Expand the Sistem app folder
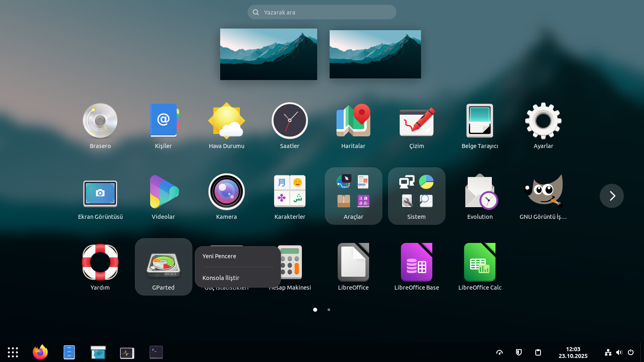644x362 pixels. pos(417,196)
